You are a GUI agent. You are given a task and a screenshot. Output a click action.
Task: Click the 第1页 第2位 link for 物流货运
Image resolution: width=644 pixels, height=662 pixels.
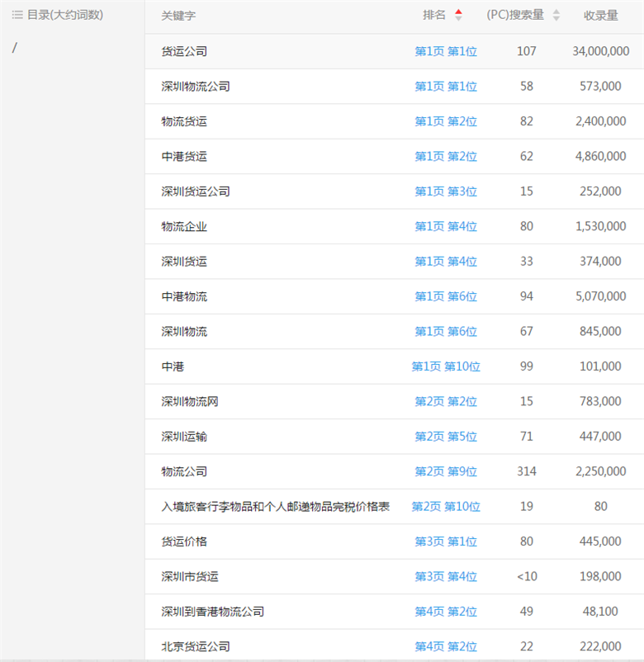(x=445, y=121)
